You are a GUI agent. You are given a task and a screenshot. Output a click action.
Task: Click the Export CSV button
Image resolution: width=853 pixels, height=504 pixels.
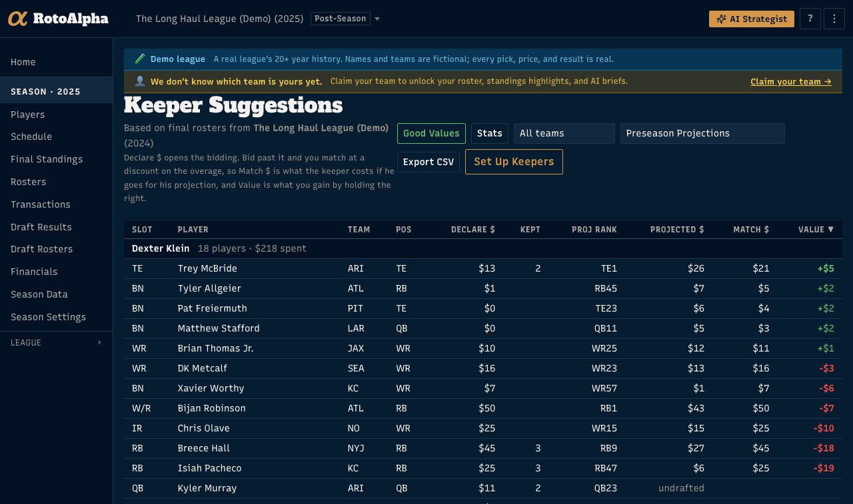[428, 162]
